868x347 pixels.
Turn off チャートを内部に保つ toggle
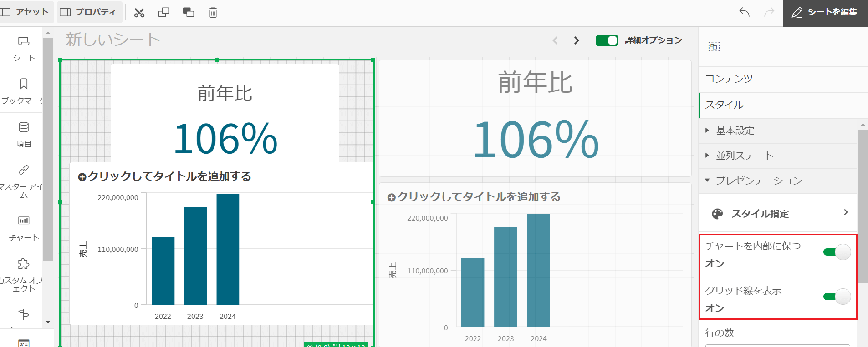(837, 252)
